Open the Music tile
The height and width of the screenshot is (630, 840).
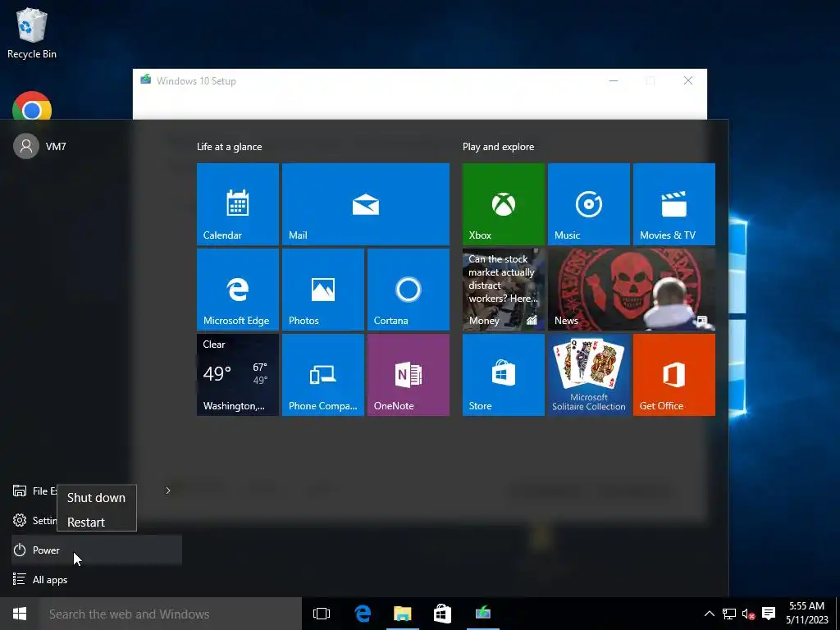tap(588, 204)
